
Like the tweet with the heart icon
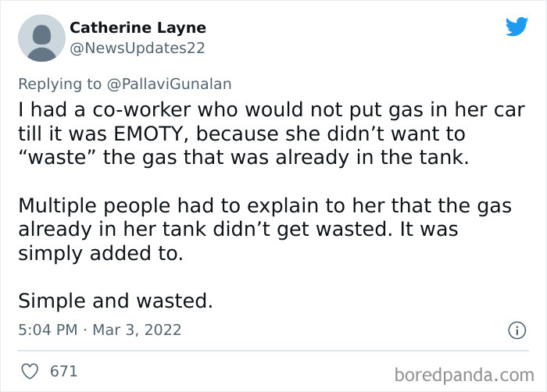click(x=30, y=371)
